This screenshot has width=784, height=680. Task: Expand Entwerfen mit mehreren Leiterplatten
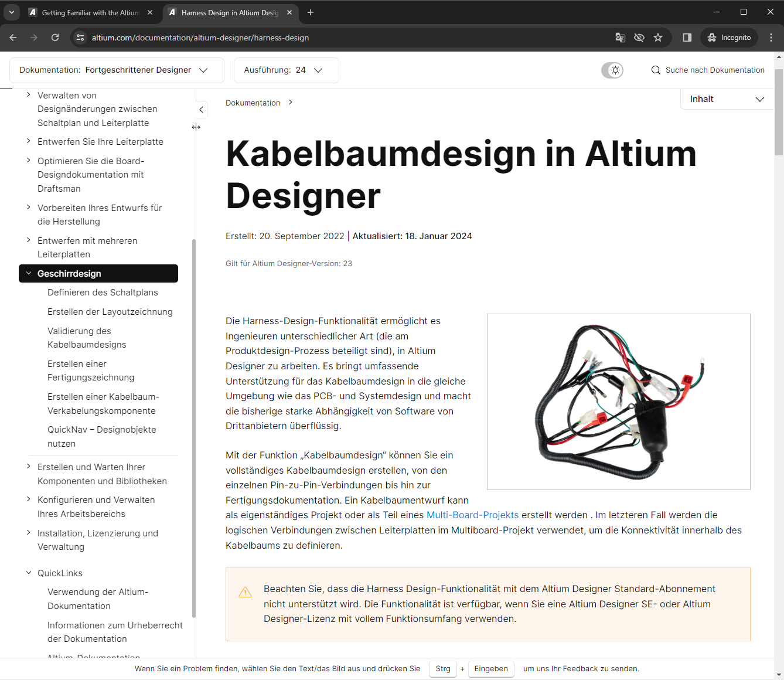point(29,240)
